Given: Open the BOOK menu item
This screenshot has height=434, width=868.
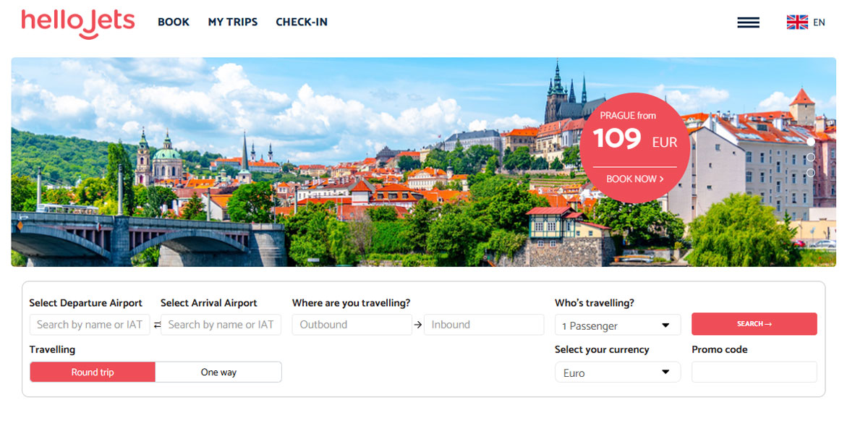Looking at the screenshot, I should click(x=174, y=22).
